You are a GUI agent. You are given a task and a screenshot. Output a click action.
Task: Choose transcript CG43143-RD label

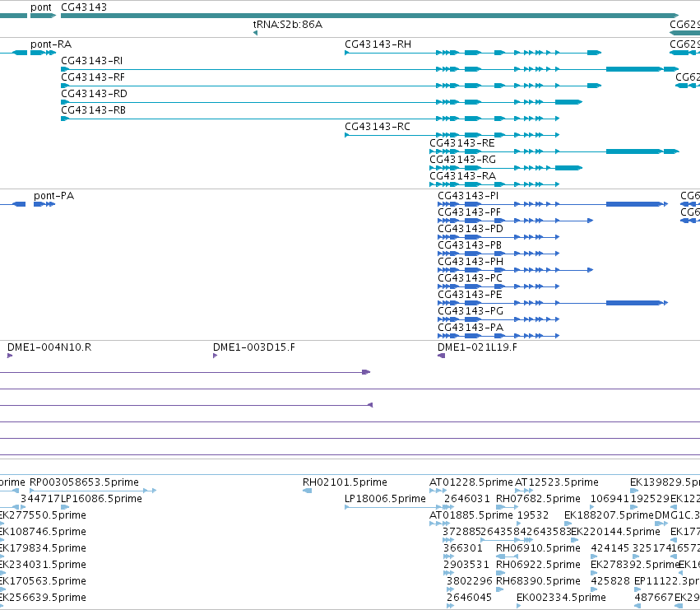pyautogui.click(x=95, y=94)
